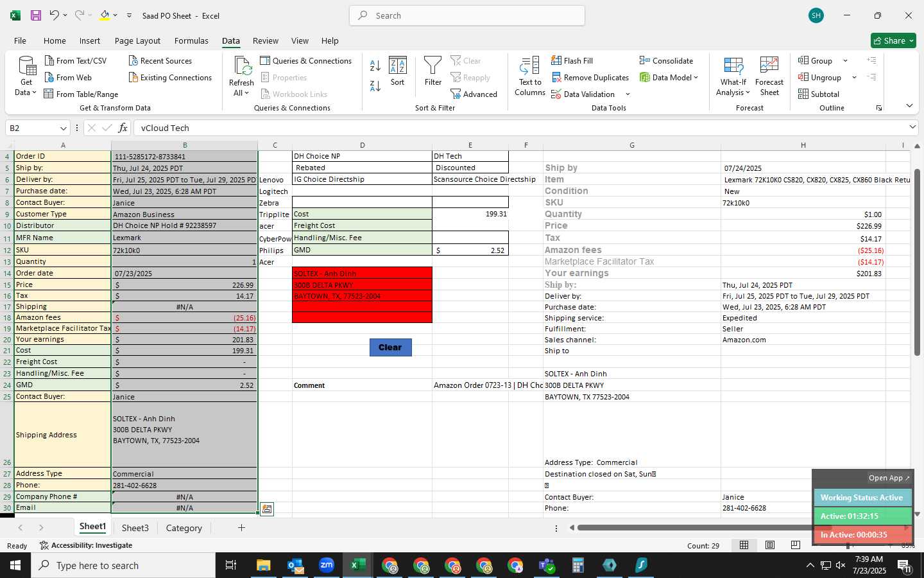Click the account avatar SH
Image resolution: width=924 pixels, height=578 pixels.
(816, 15)
